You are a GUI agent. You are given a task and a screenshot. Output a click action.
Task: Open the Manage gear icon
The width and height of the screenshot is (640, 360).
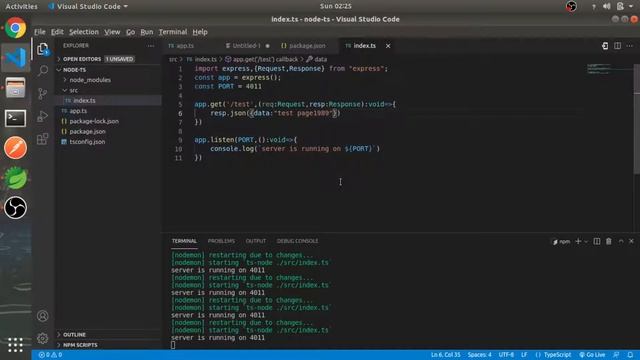[42, 338]
